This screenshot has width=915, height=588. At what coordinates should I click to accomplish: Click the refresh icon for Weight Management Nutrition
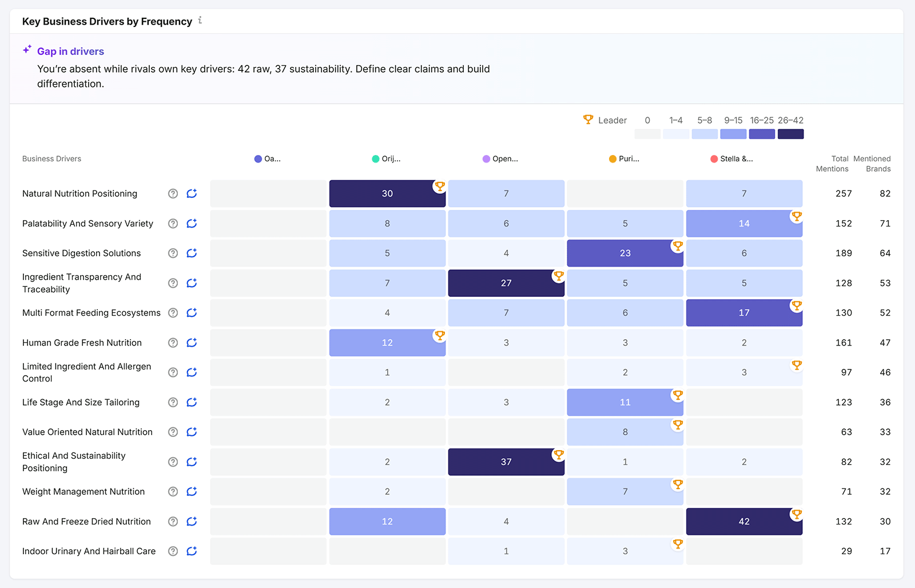click(x=192, y=491)
